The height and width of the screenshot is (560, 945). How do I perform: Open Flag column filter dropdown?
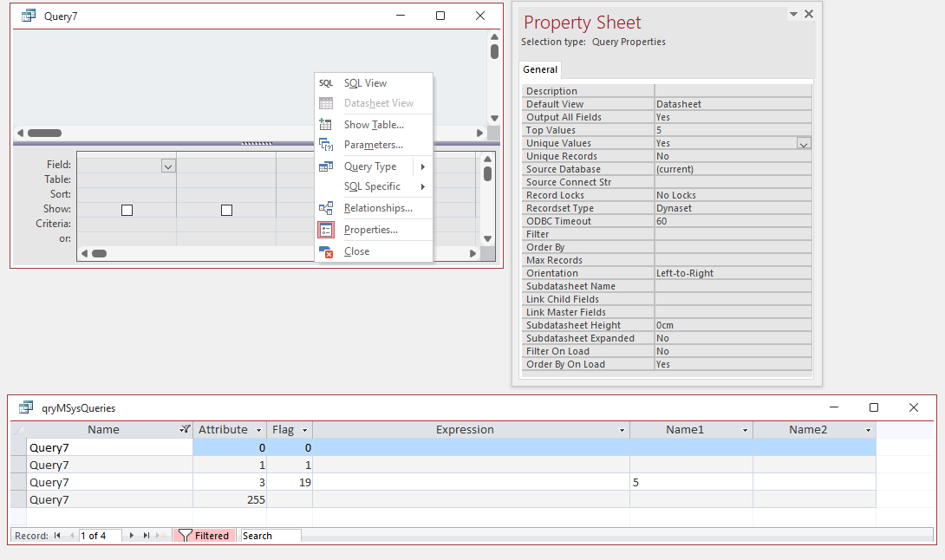(x=304, y=430)
